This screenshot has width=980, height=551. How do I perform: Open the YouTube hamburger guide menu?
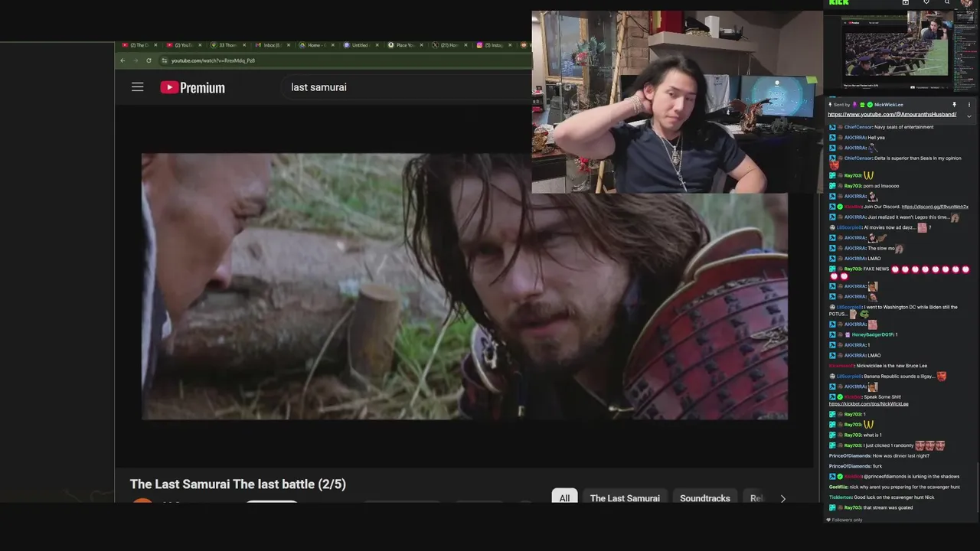[x=138, y=87]
